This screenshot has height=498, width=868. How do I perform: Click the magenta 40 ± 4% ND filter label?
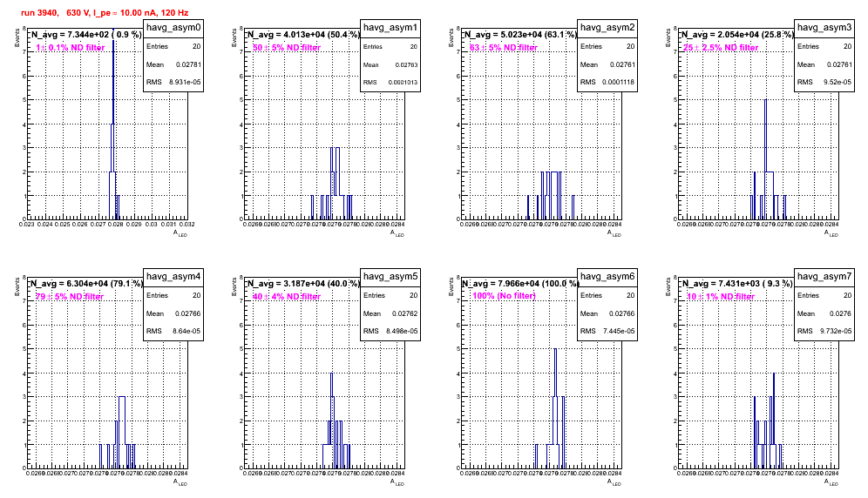pyautogui.click(x=287, y=297)
